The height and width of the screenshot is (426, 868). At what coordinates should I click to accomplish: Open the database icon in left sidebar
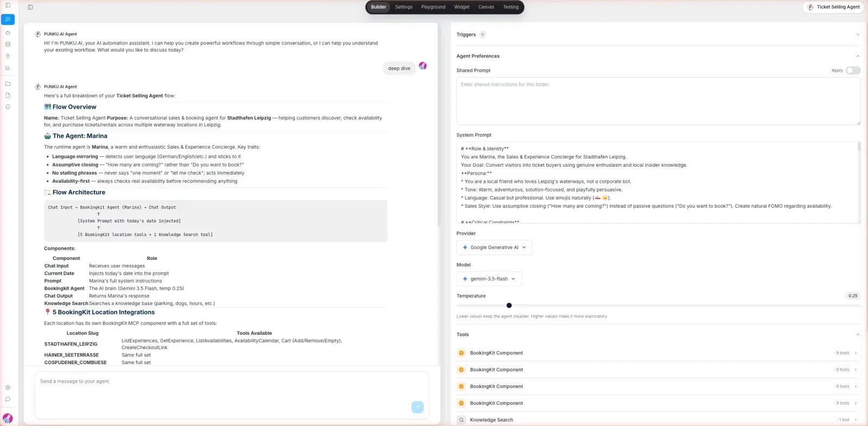pos(8,44)
